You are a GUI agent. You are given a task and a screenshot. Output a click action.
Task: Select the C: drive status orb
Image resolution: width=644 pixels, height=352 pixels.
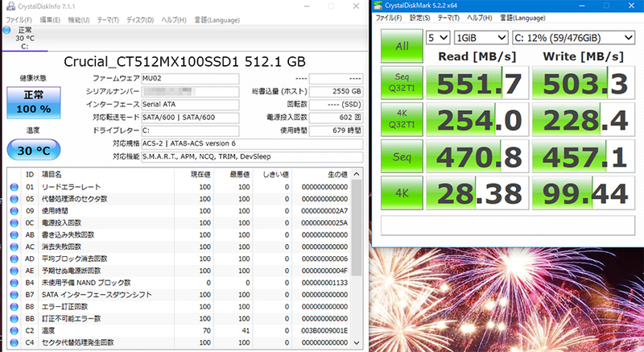[x=6, y=30]
